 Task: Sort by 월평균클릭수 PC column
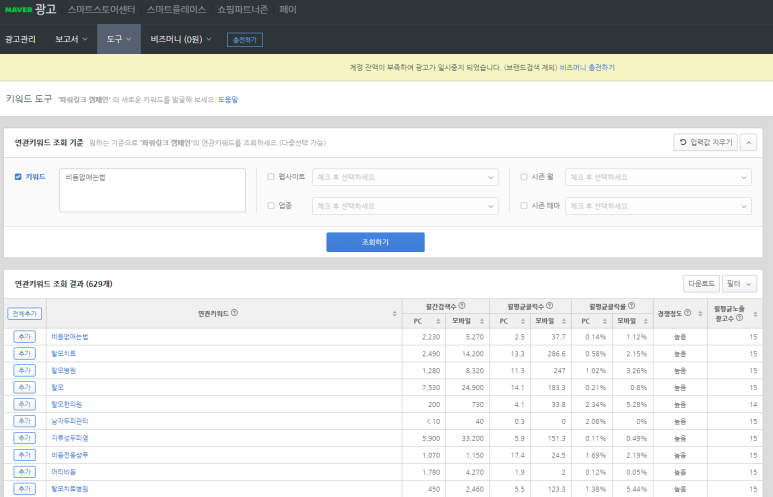tap(523, 321)
